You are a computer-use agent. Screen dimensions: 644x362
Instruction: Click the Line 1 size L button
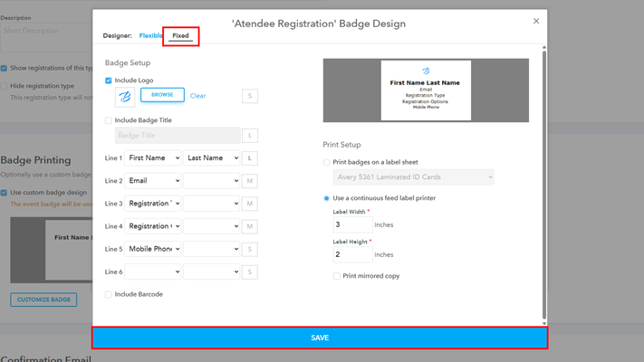tap(250, 158)
